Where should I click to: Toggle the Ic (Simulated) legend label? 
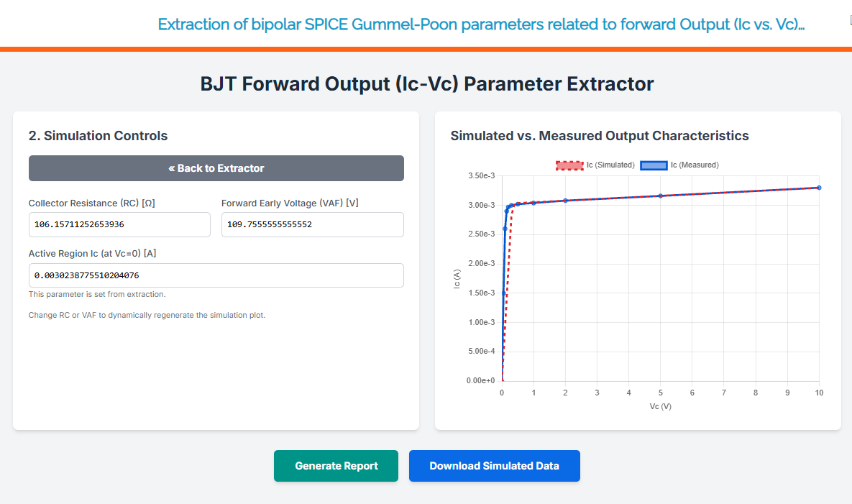tap(610, 165)
